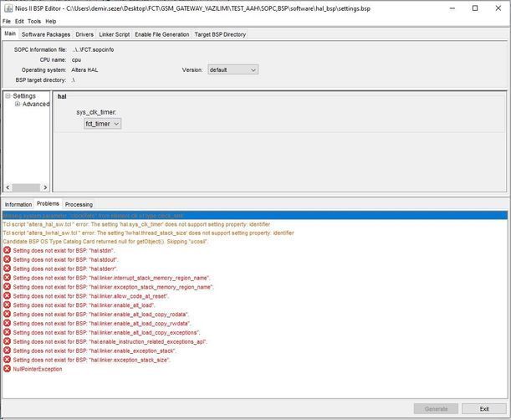Select the altera_hal_sw.tcl error row
511x420 pixels.
click(136, 224)
